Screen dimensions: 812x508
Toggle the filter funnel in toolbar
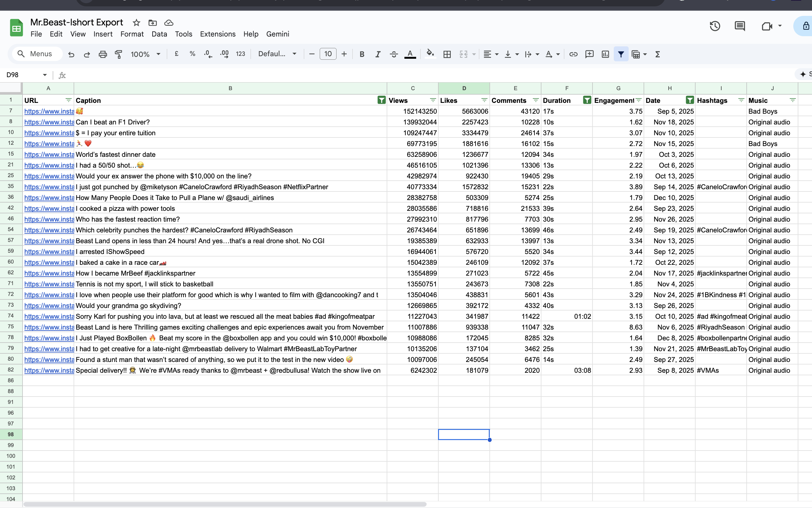621,54
